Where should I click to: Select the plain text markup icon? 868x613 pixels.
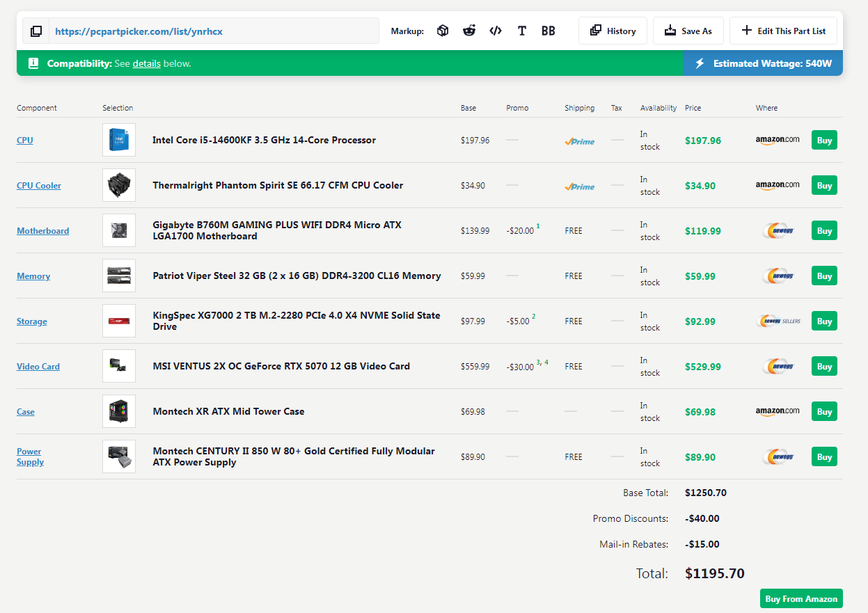coord(522,31)
